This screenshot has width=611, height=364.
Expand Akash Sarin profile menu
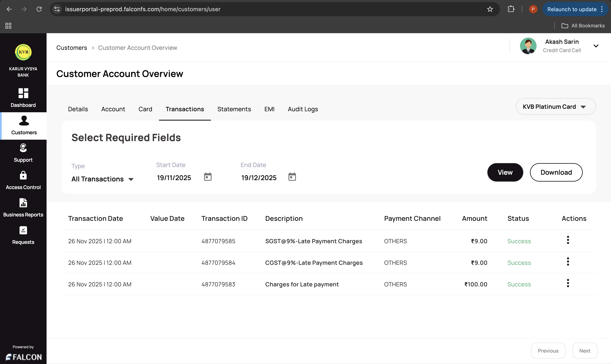pyautogui.click(x=596, y=46)
